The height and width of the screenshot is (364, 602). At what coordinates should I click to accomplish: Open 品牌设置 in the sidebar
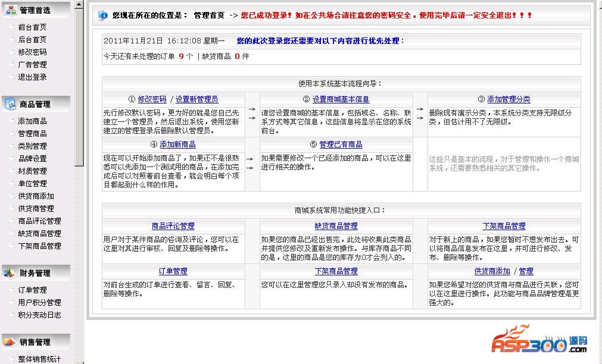click(x=32, y=158)
